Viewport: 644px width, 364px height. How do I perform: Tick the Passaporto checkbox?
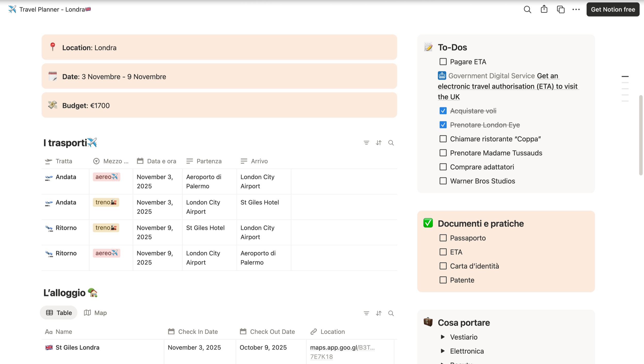click(443, 238)
